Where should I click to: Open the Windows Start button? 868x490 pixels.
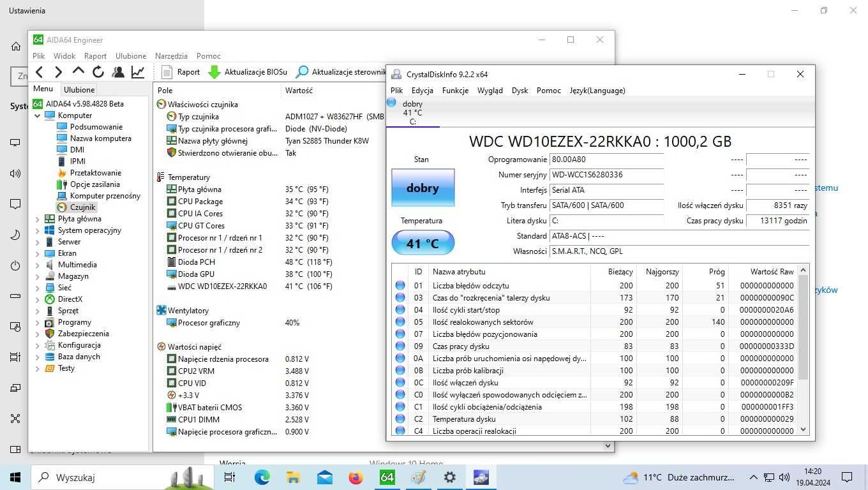pos(15,477)
